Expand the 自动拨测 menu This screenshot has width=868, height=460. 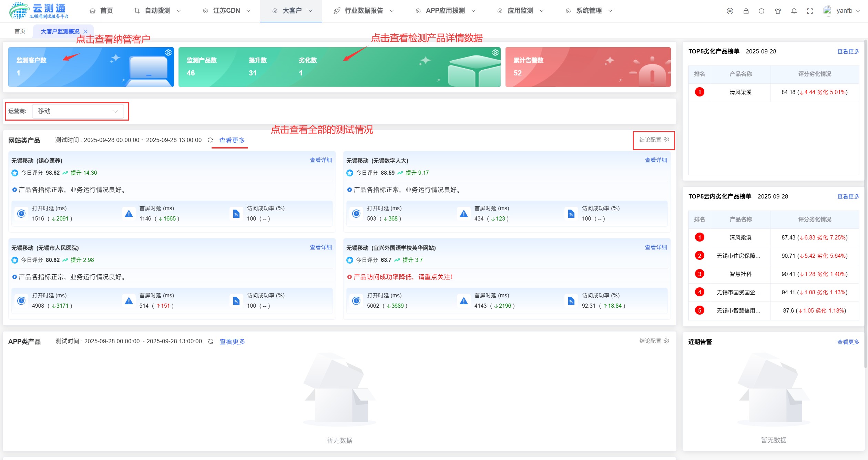click(x=157, y=11)
